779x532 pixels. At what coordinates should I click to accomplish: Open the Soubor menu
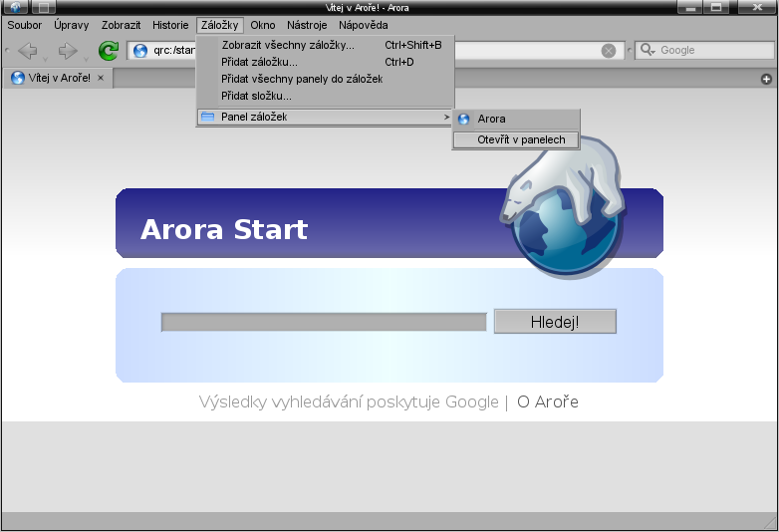pos(24,25)
